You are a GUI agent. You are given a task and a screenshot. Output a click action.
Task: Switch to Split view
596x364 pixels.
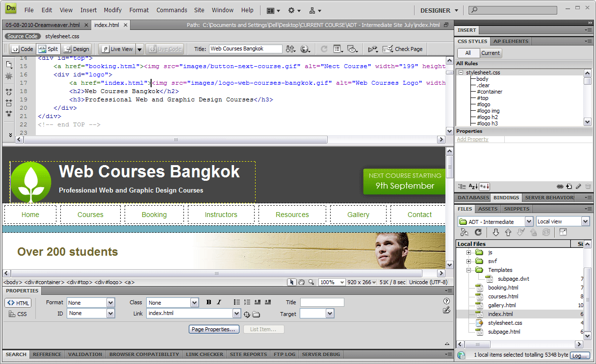[x=48, y=49]
